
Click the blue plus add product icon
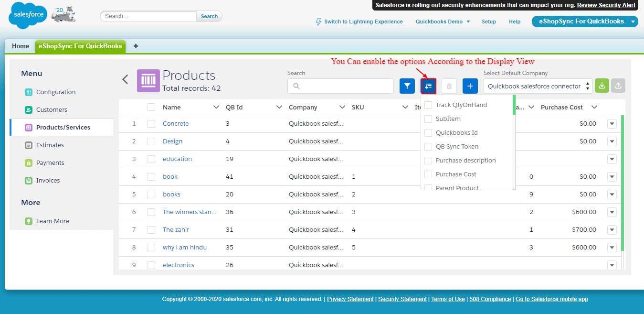(x=470, y=86)
